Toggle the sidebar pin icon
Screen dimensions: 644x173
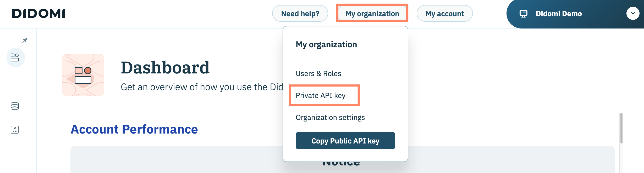tap(25, 40)
